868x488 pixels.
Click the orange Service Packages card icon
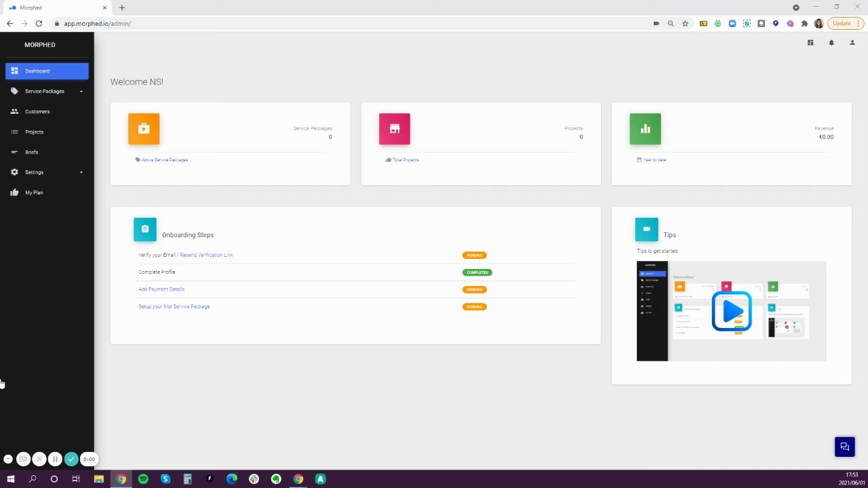click(x=144, y=129)
